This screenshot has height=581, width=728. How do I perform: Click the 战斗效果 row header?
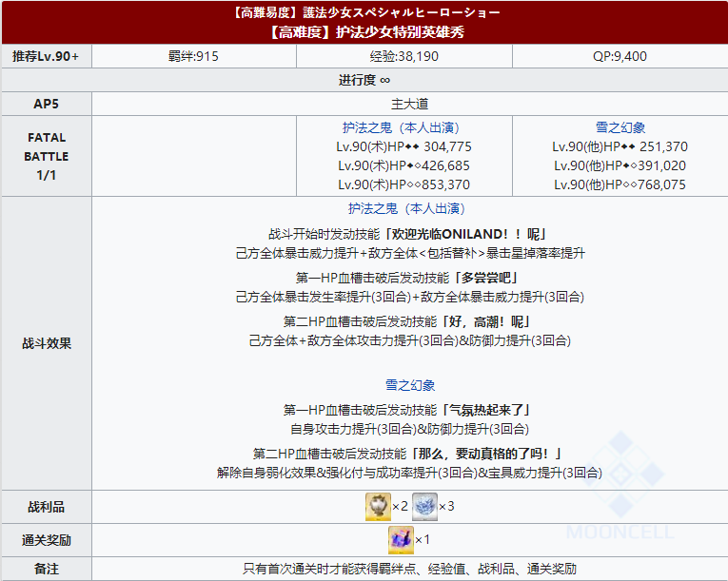[46, 343]
